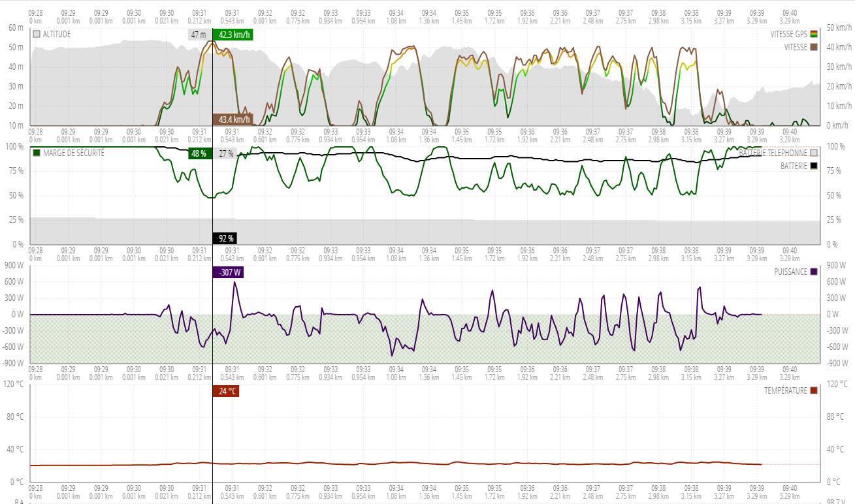Image resolution: width=855 pixels, height=504 pixels.
Task: Click the 10 m altitude axis label
Action: (16, 126)
